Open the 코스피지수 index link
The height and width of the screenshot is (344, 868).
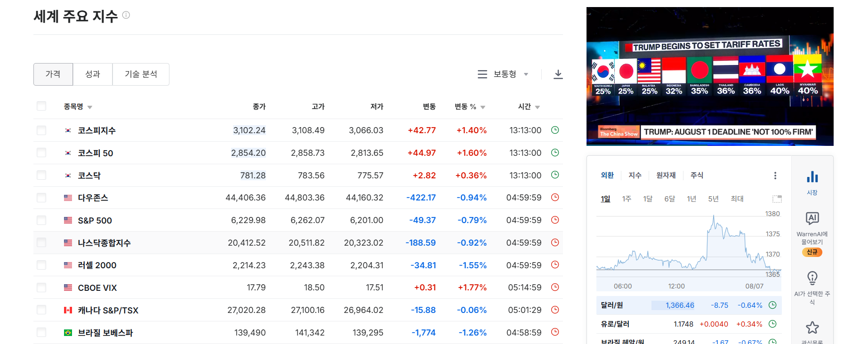(x=96, y=130)
